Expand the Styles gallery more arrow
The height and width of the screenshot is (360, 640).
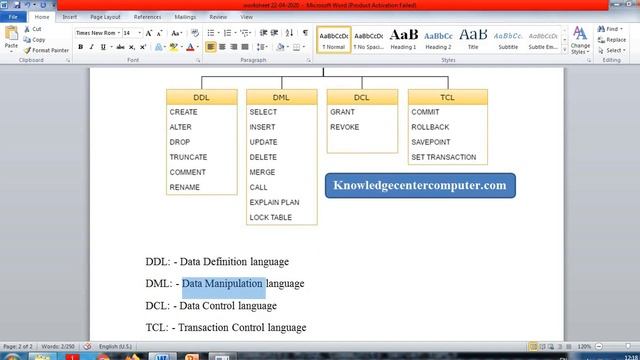click(x=565, y=50)
